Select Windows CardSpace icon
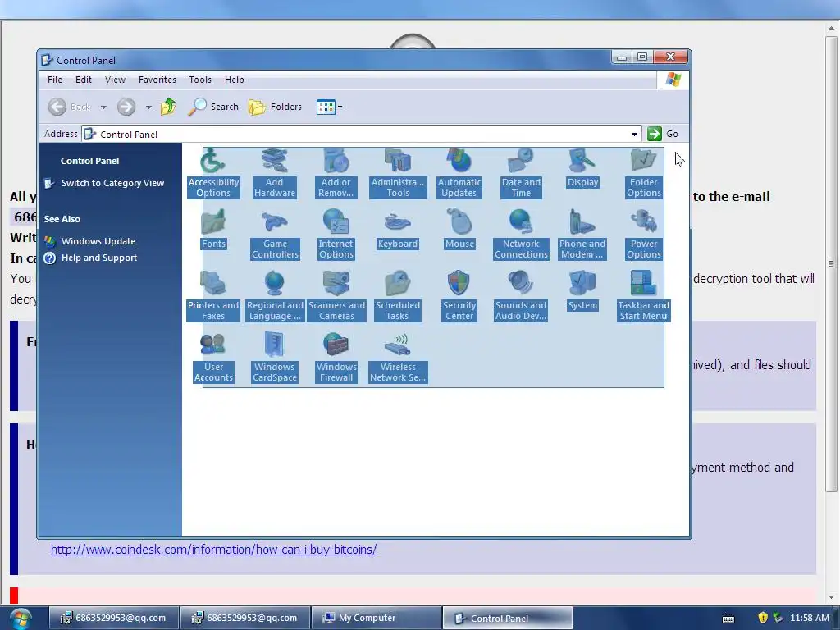The height and width of the screenshot is (630, 840). click(x=274, y=358)
